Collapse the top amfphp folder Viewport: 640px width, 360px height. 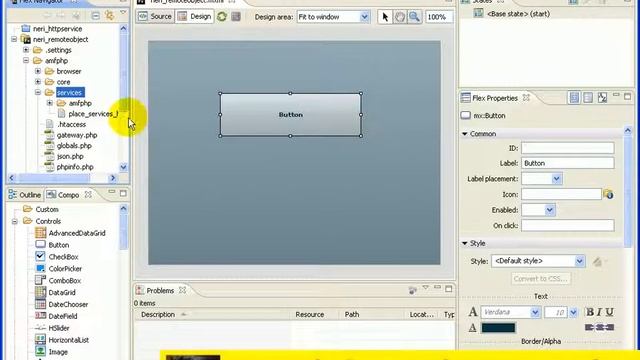pyautogui.click(x=26, y=61)
